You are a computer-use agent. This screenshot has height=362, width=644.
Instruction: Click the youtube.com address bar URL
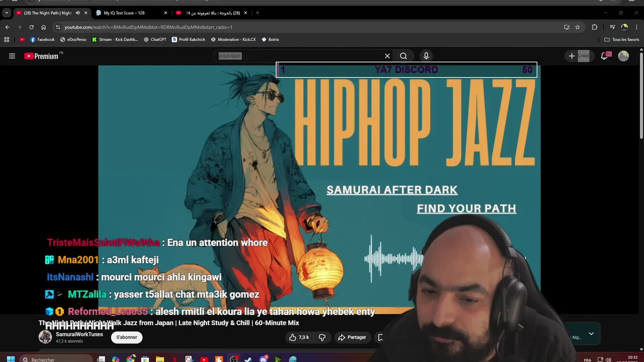click(x=148, y=27)
